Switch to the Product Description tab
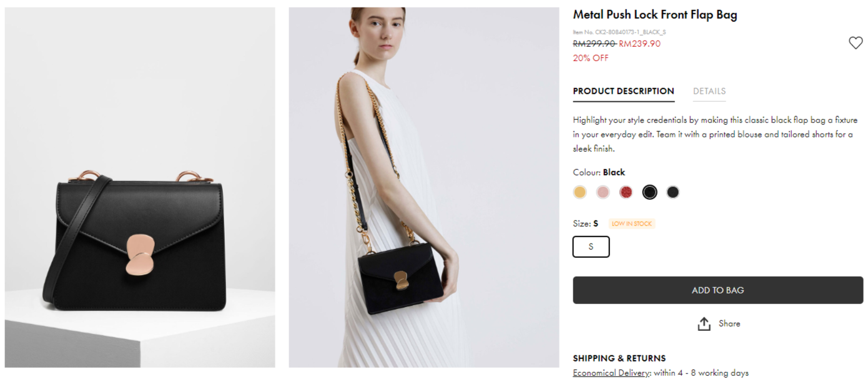Viewport: 868px width, 379px height. click(x=623, y=91)
